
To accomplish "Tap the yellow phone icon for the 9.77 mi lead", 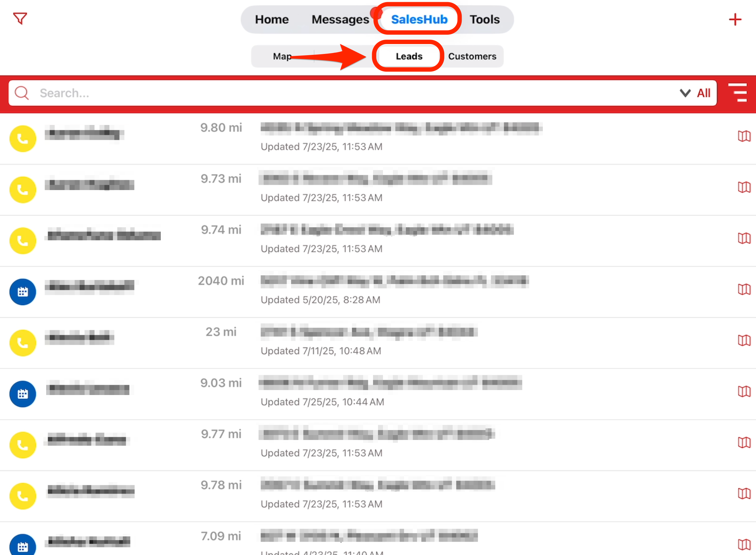I will 23,445.
